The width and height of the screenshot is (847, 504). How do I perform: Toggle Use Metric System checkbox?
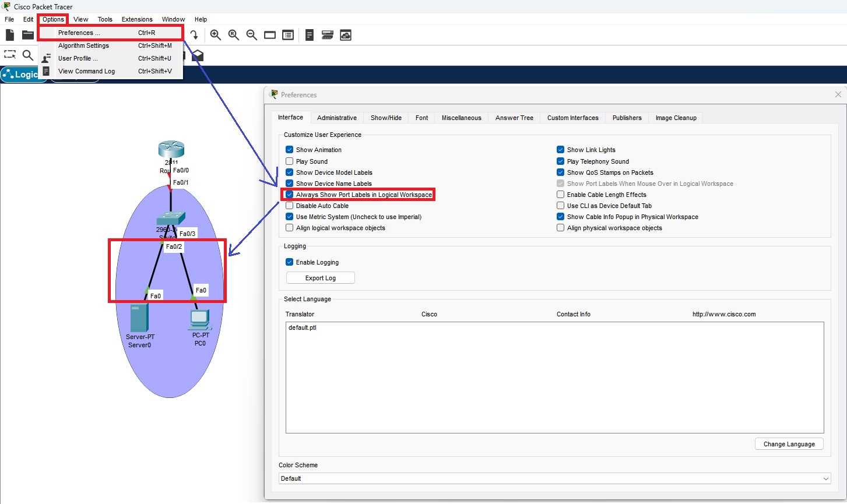coord(290,217)
